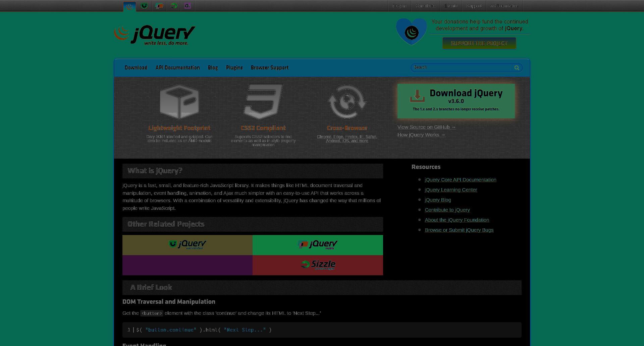This screenshot has width=644, height=346.
Task: Open the jQuery UI project tile
Action: pos(187,245)
